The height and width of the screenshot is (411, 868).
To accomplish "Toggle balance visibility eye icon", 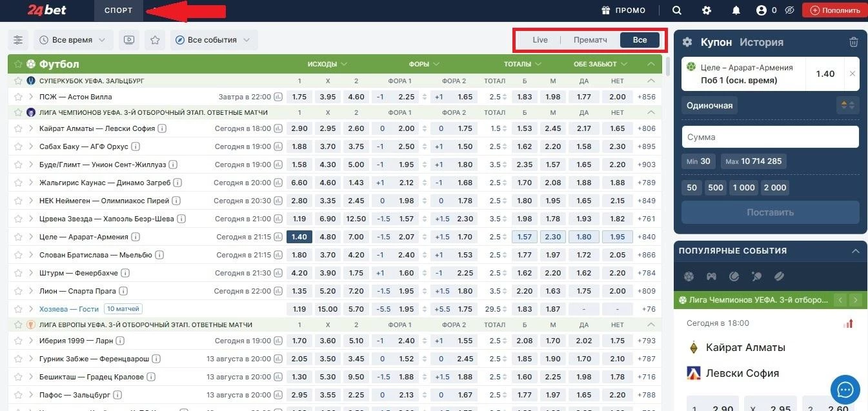I will (x=789, y=10).
